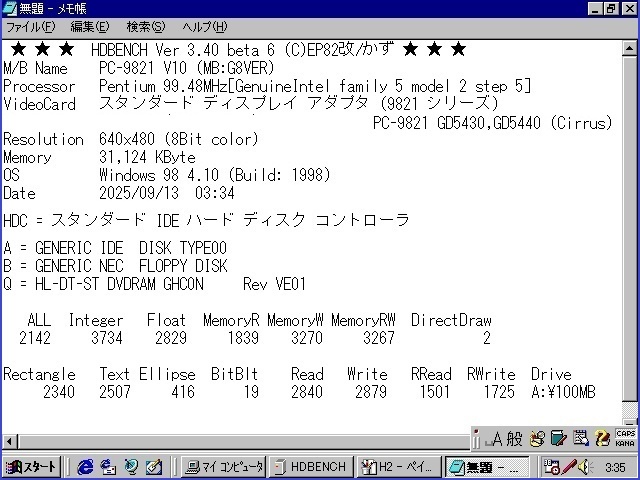Image resolution: width=640 pixels, height=480 pixels.
Task: Switch to HDBENCH taskbar button
Action: (311, 467)
